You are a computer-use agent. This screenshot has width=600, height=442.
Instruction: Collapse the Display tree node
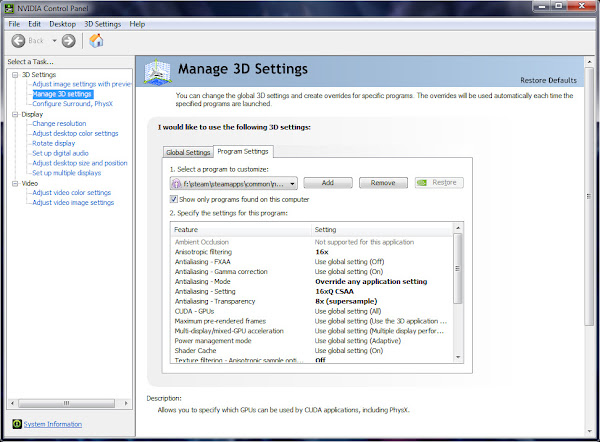click(15, 114)
